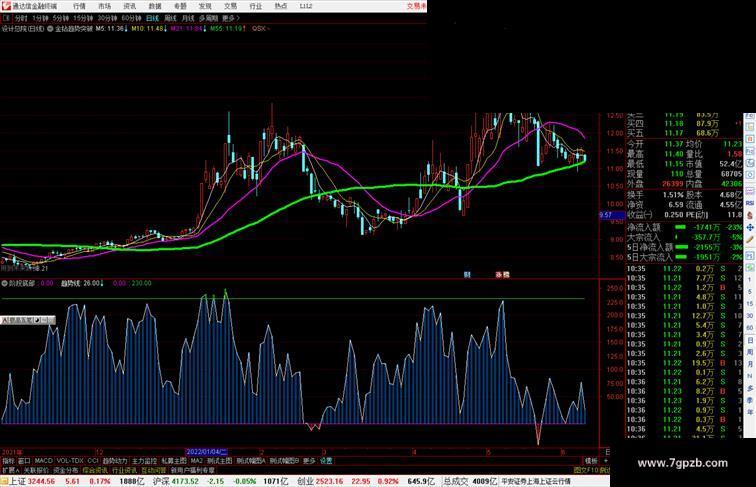Open the 互动问答 tab
Screen dimensions: 756x487
click(154, 470)
